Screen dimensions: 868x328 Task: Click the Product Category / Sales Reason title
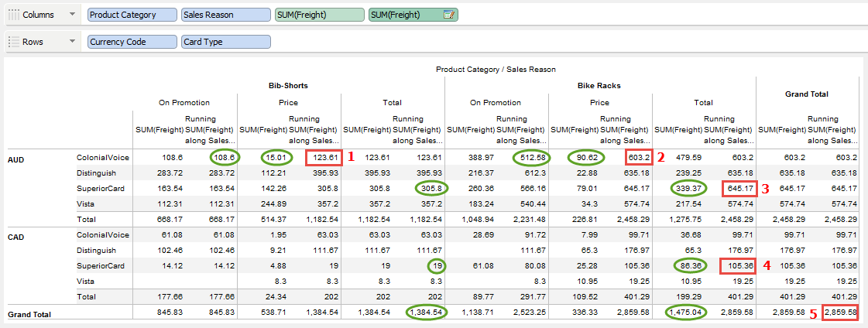496,70
